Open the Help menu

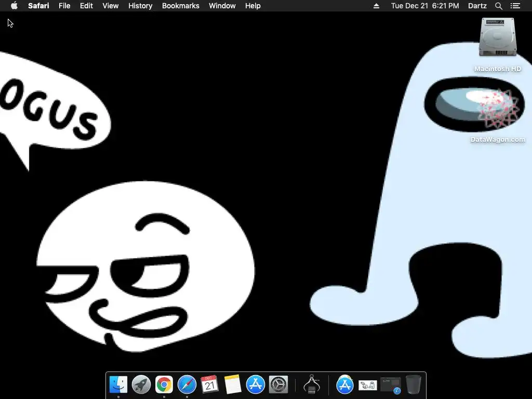(253, 6)
